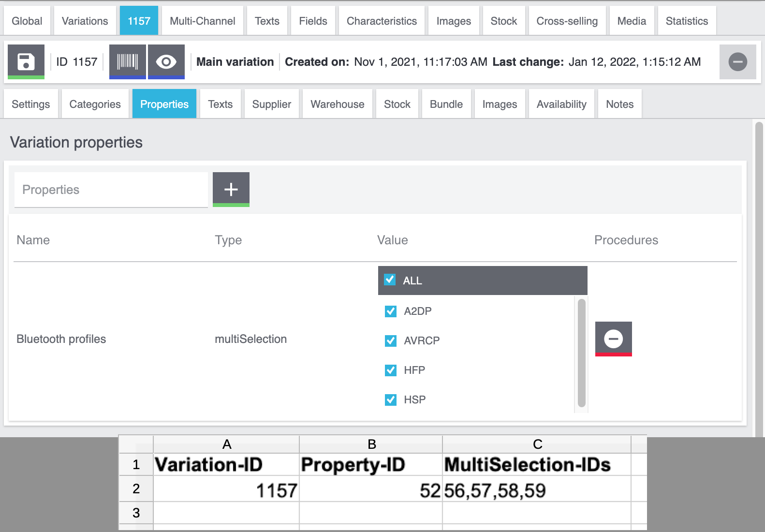Go to the Warehouse sub-tab
Image resolution: width=765 pixels, height=532 pixels.
click(337, 104)
